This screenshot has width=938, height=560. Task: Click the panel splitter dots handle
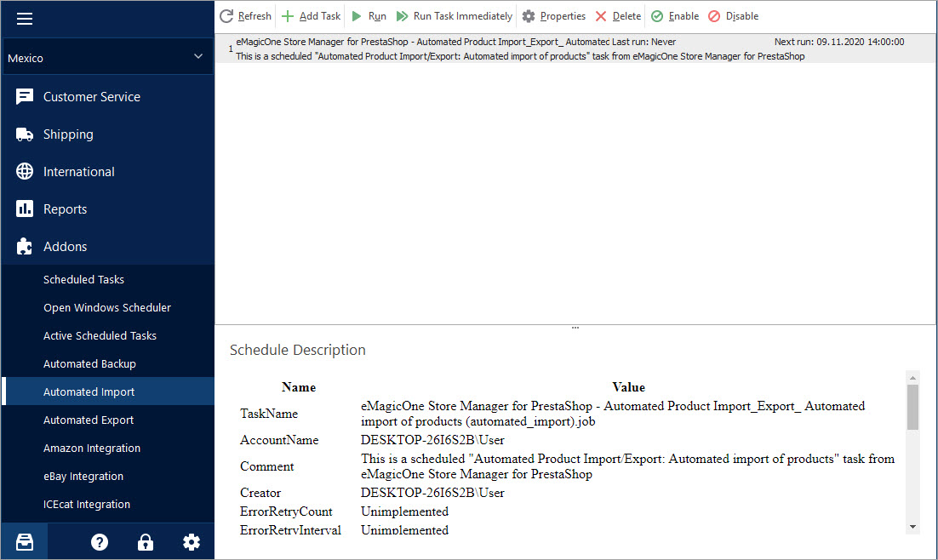[x=575, y=328]
